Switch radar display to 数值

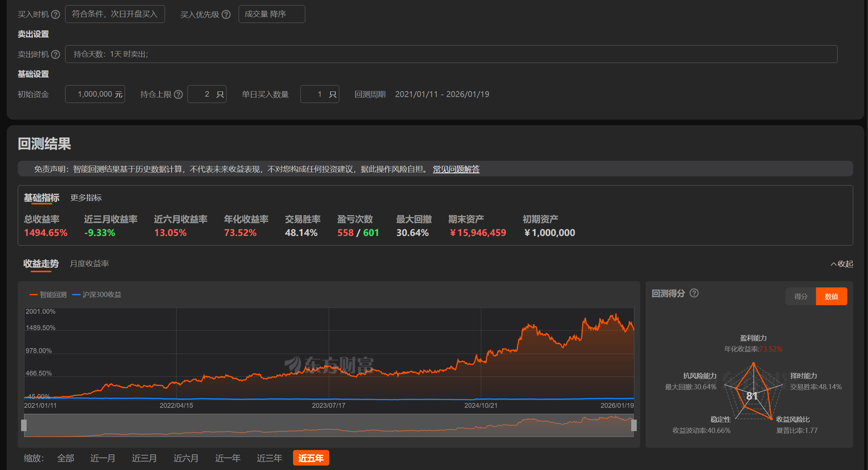831,296
